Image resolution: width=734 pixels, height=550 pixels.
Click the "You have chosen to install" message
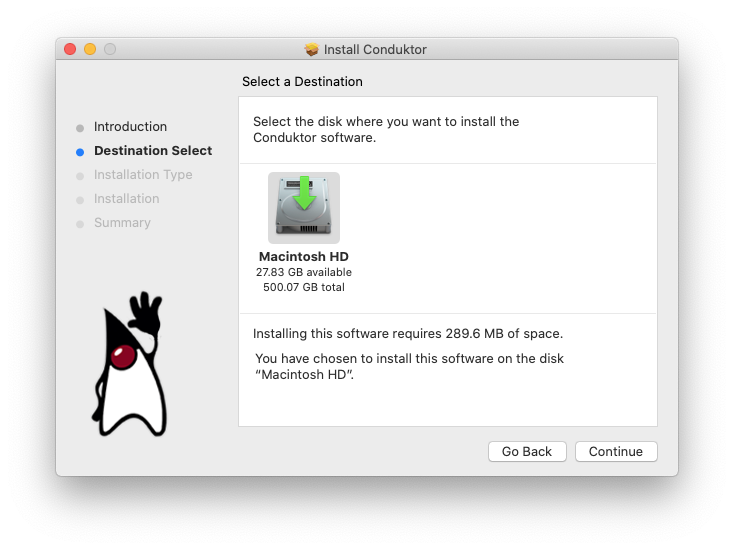point(410,367)
